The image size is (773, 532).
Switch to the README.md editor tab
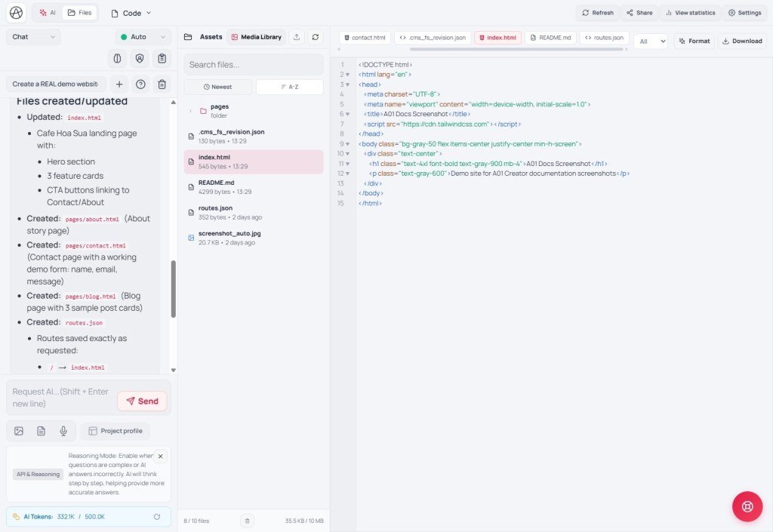[x=550, y=38]
